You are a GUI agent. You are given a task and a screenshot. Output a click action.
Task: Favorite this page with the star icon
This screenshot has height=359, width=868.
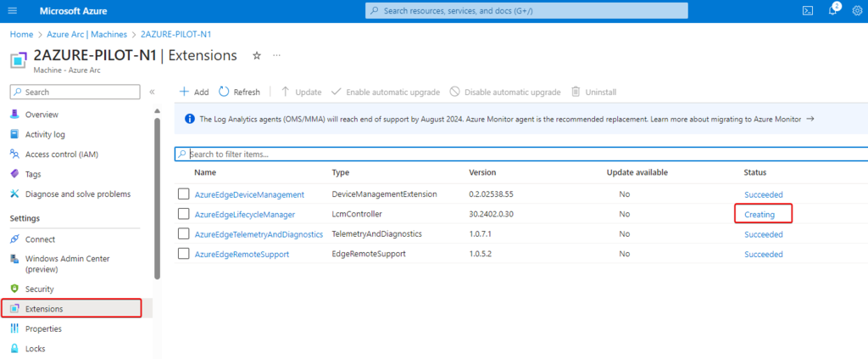pyautogui.click(x=257, y=55)
